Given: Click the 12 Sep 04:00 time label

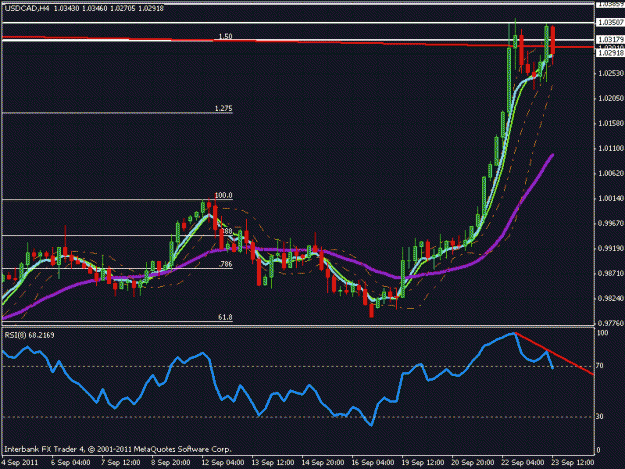Looking at the screenshot, I should [223, 462].
